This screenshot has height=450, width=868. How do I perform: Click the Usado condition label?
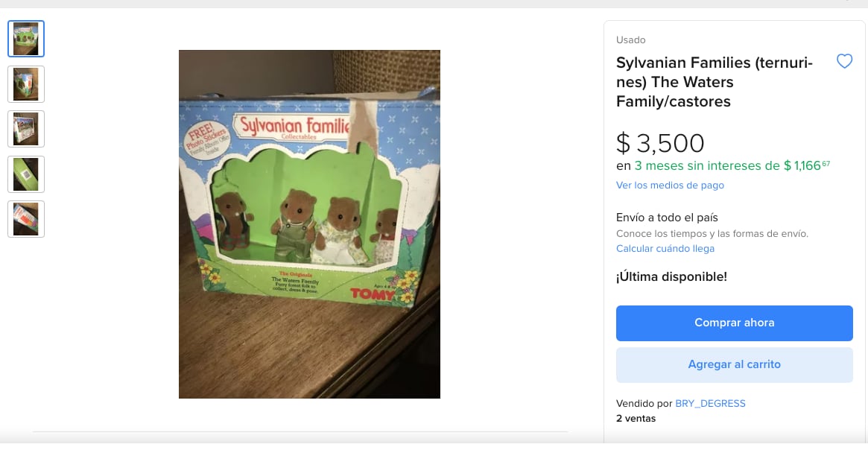coord(630,40)
